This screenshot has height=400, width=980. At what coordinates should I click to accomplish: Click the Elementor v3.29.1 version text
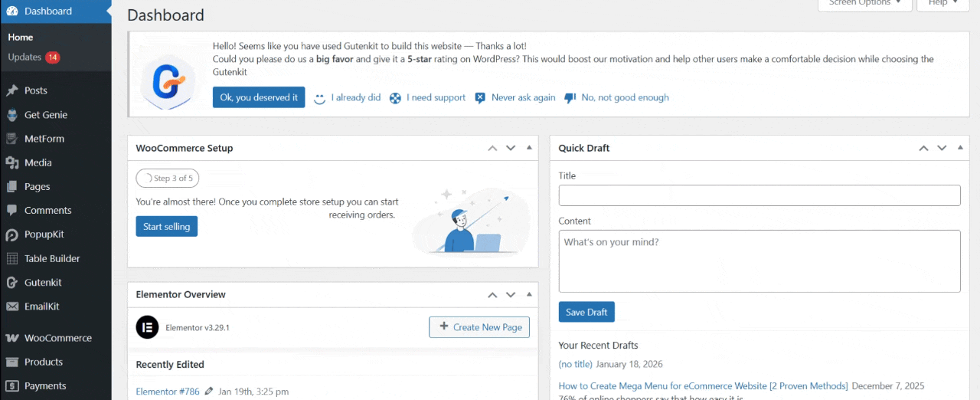[x=198, y=328]
